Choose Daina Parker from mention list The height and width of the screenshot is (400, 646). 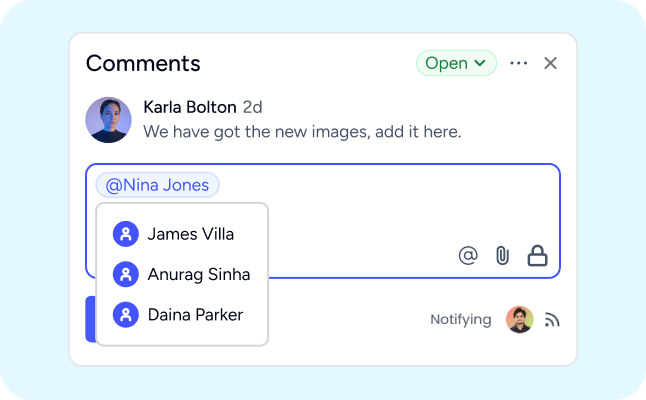[x=194, y=314]
